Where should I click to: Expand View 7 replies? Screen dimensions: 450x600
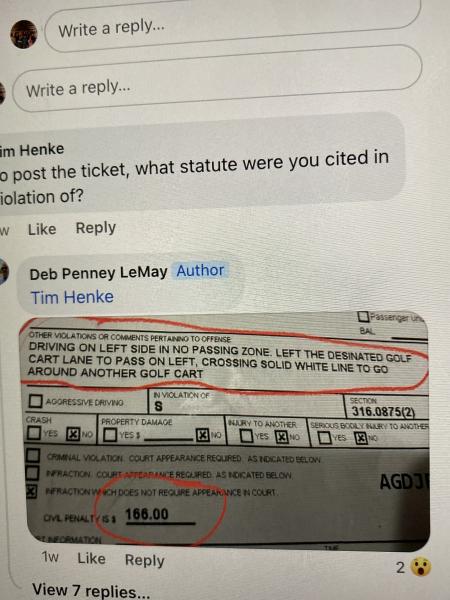(x=91, y=591)
